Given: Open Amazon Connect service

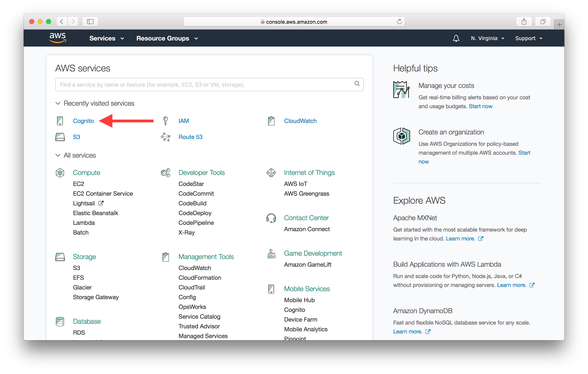Looking at the screenshot, I should [x=307, y=229].
